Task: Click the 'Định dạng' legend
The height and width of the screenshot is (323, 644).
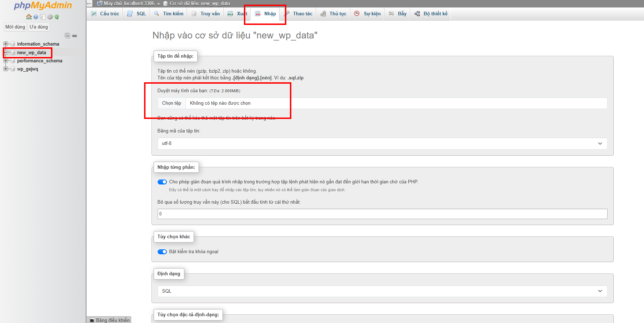Action: point(169,274)
